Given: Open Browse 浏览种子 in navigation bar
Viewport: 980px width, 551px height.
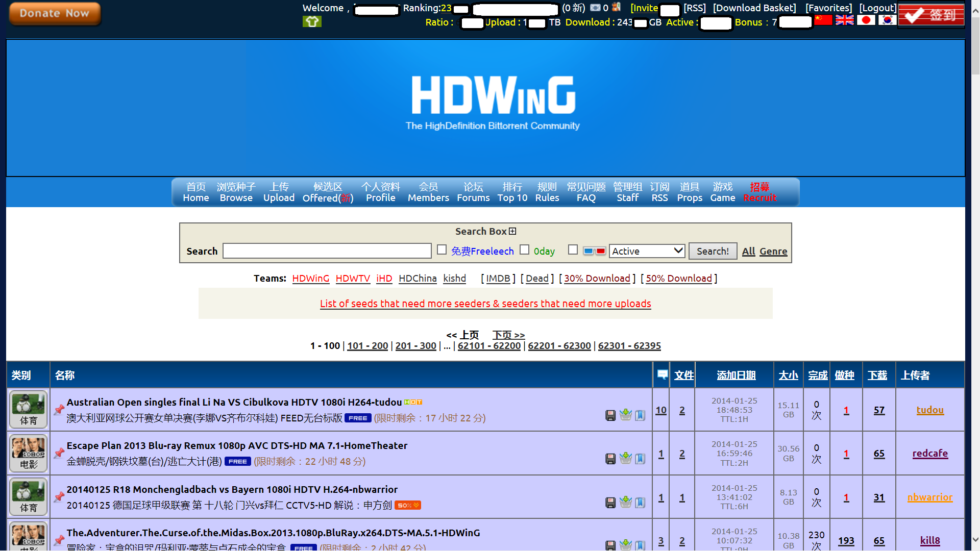Looking at the screenshot, I should pyautogui.click(x=236, y=192).
